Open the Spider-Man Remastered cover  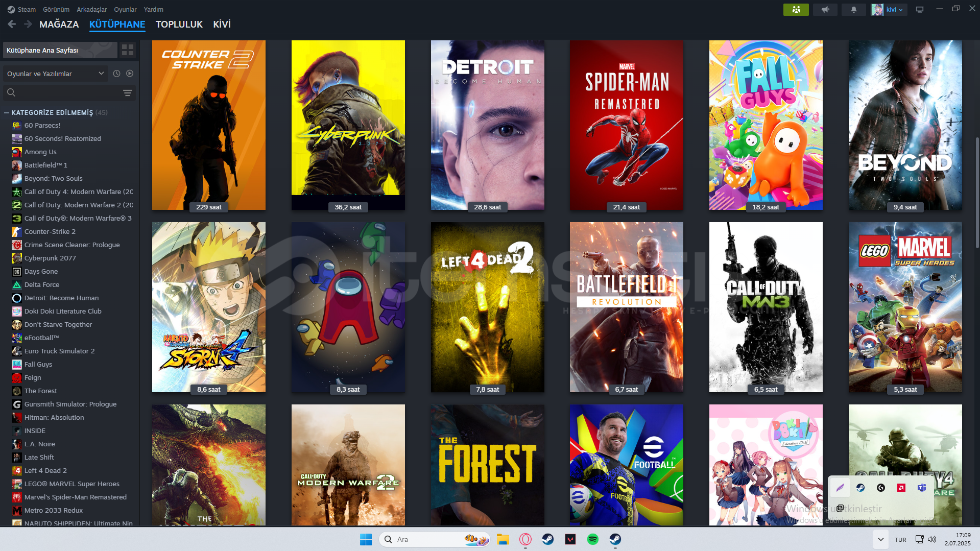(x=627, y=125)
